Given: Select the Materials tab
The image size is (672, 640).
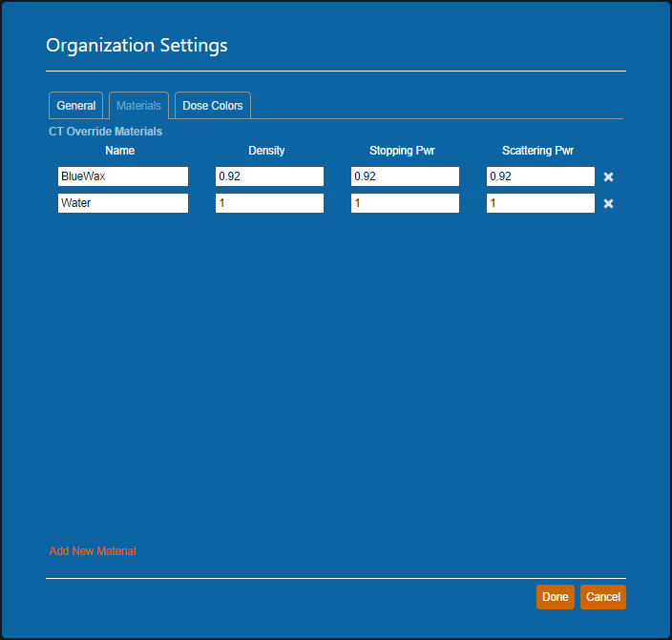Looking at the screenshot, I should (x=138, y=106).
